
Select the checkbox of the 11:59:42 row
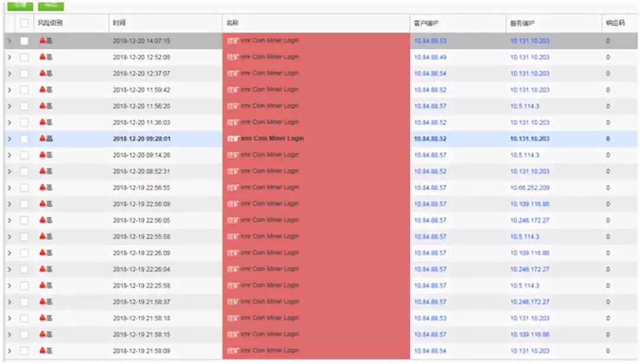(24, 90)
